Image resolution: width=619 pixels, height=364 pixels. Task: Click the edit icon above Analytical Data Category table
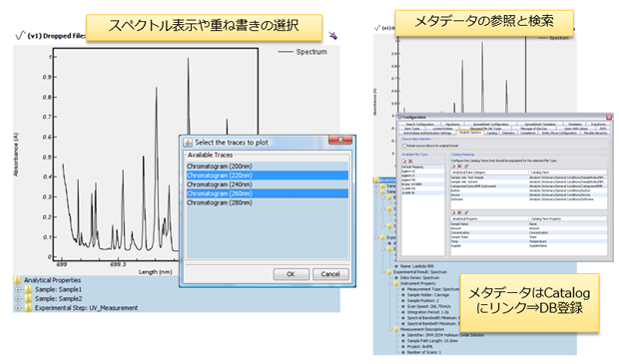click(x=466, y=166)
